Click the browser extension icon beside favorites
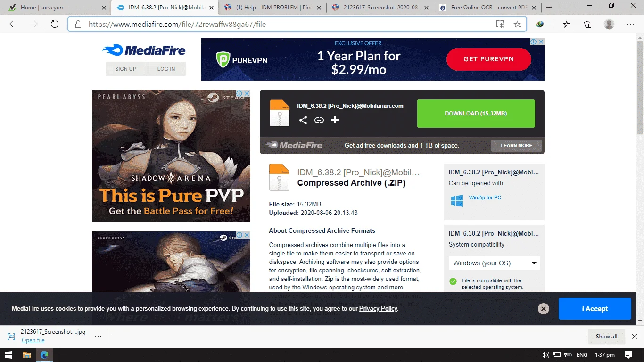Screen dimensions: 644x362 pos(540,24)
